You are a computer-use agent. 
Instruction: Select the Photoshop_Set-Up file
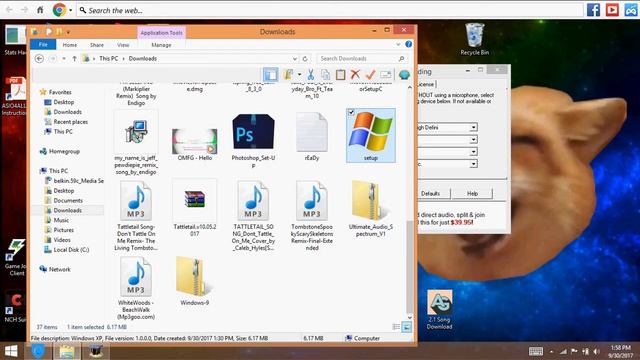click(x=253, y=140)
